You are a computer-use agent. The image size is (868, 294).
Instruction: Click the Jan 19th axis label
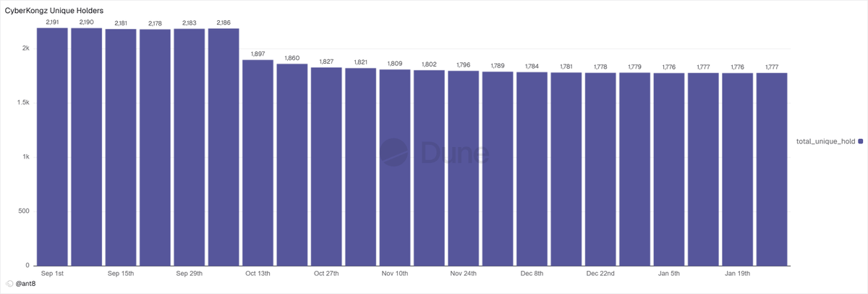(x=737, y=274)
